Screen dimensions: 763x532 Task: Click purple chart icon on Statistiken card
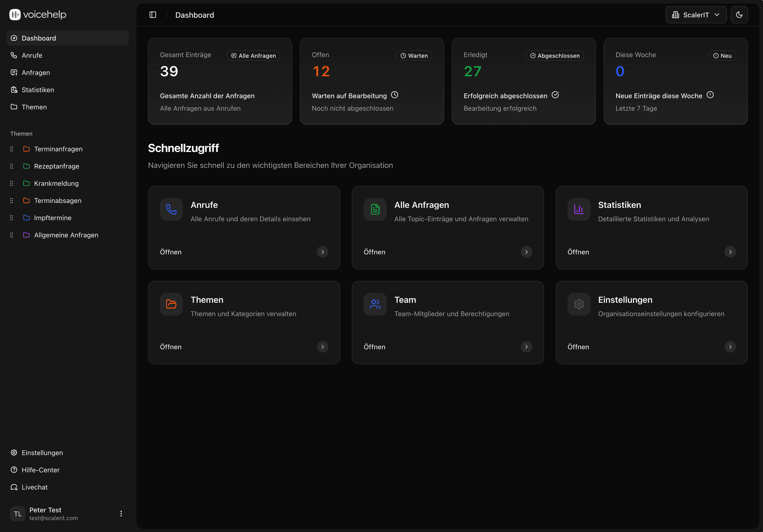point(579,210)
